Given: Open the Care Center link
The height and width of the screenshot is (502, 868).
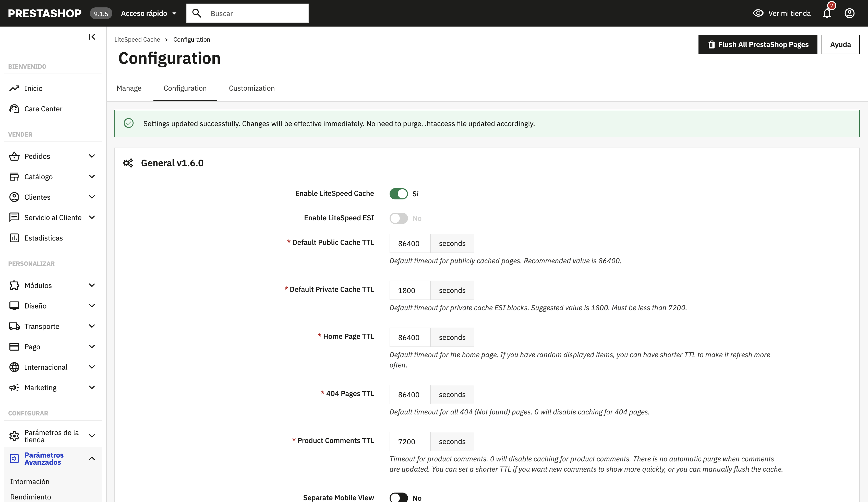Looking at the screenshot, I should coord(43,109).
